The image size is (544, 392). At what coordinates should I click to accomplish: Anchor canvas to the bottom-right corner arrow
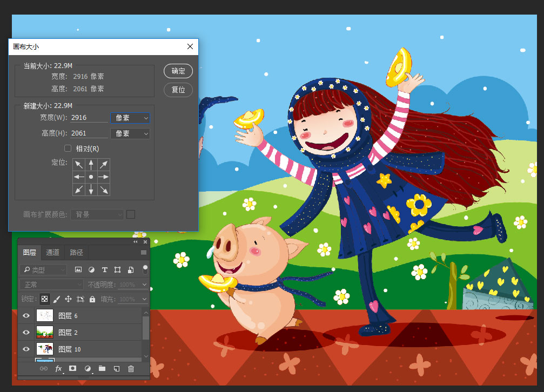104,190
